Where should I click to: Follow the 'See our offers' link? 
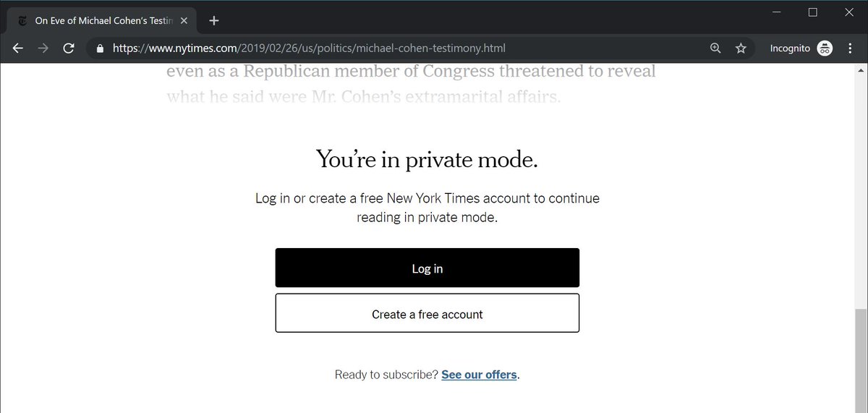pyautogui.click(x=479, y=375)
